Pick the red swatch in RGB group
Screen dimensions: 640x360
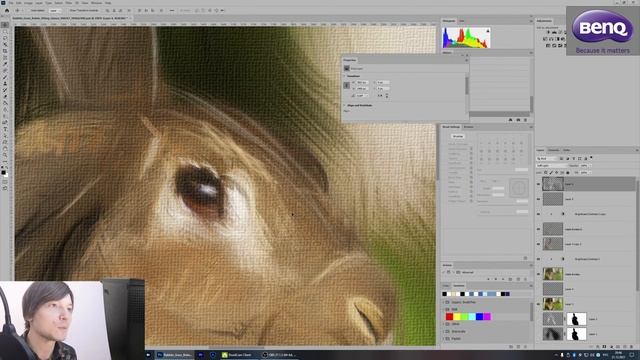(x=449, y=317)
